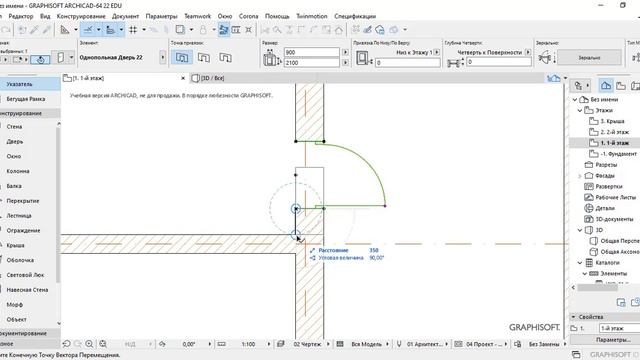Open the Конструирование menu

(x=81, y=16)
